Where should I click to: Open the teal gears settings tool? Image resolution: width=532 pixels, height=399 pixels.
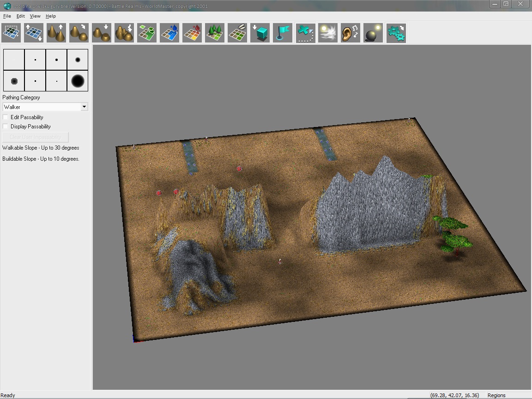click(x=396, y=33)
